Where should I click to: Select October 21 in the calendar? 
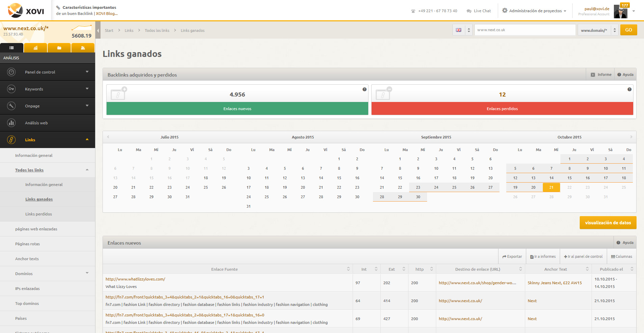pos(551,187)
